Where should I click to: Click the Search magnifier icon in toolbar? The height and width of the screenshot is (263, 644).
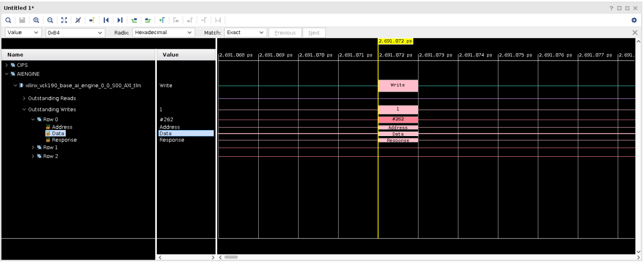(8, 20)
